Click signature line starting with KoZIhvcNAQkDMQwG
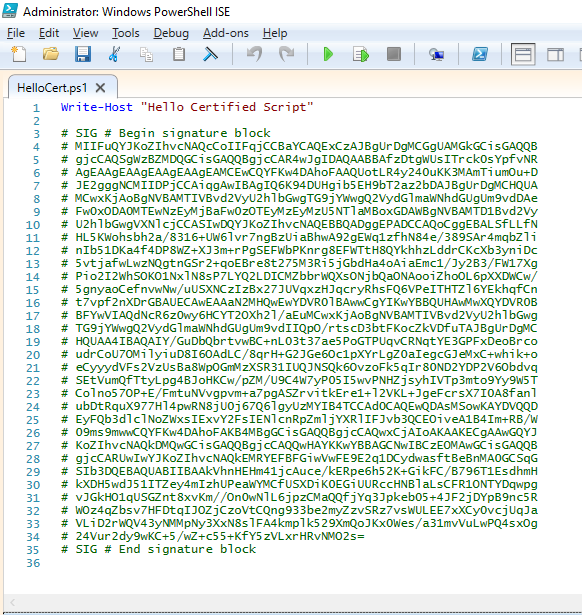 tap(299, 445)
